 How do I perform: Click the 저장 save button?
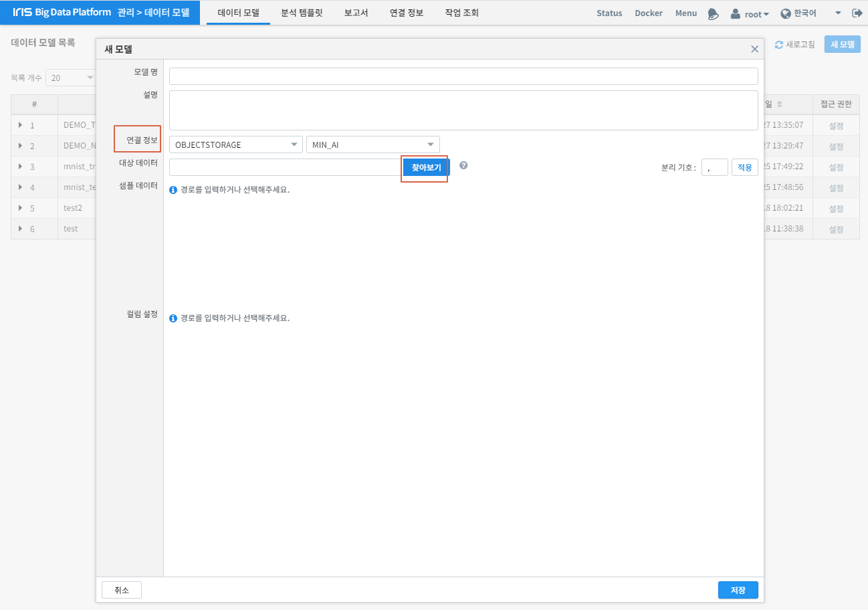click(x=738, y=590)
